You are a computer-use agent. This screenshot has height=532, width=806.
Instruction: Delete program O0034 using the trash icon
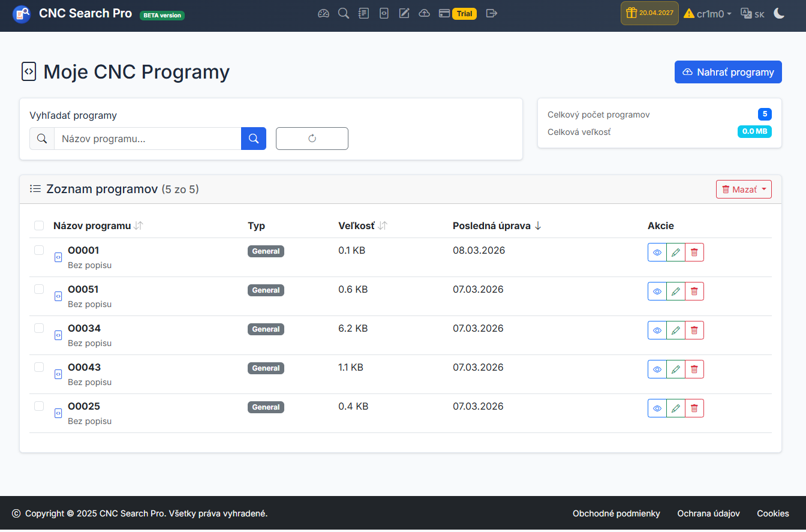coord(694,330)
